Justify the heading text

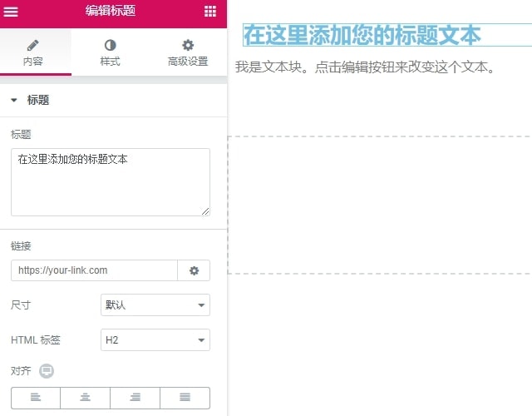185,398
